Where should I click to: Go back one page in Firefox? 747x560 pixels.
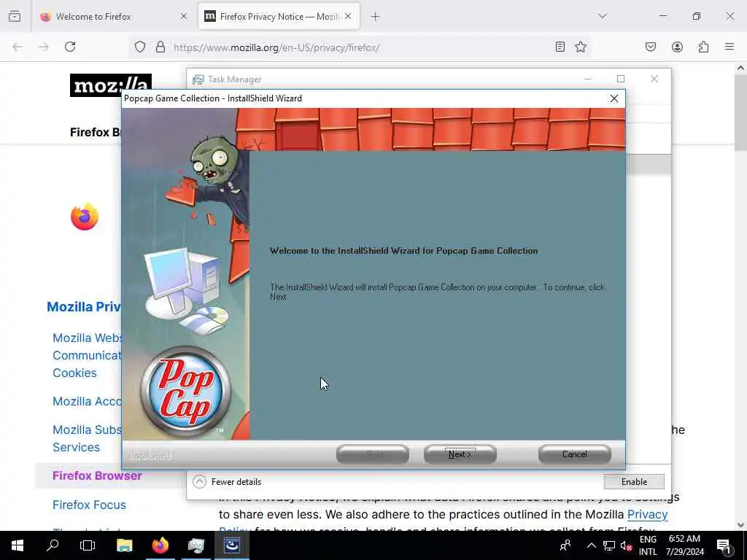(18, 47)
